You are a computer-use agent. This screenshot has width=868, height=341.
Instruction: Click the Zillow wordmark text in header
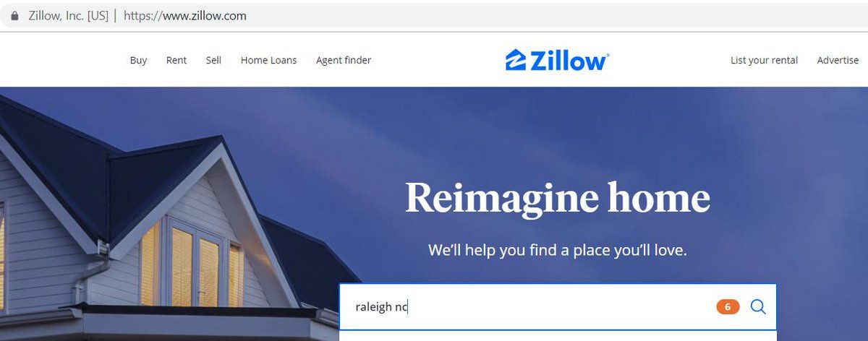click(569, 61)
